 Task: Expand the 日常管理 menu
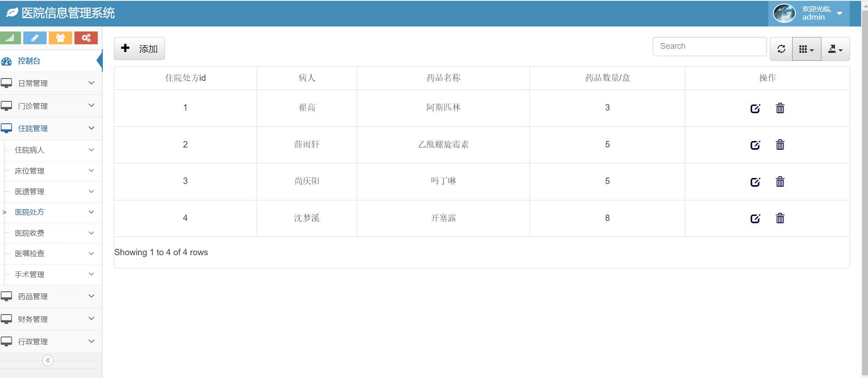51,83
